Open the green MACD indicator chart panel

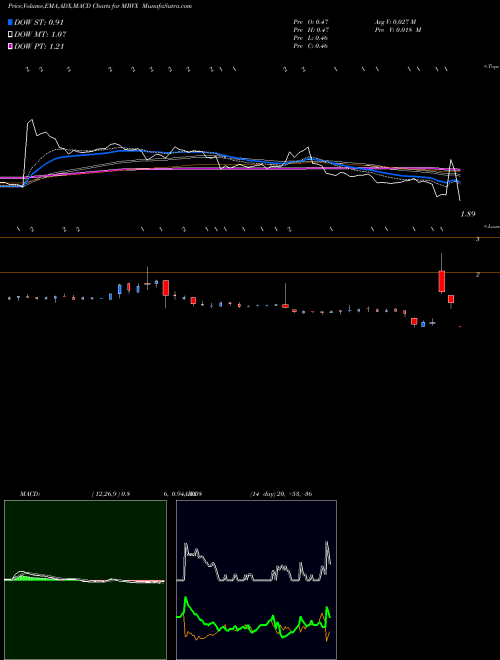pyautogui.click(x=85, y=580)
